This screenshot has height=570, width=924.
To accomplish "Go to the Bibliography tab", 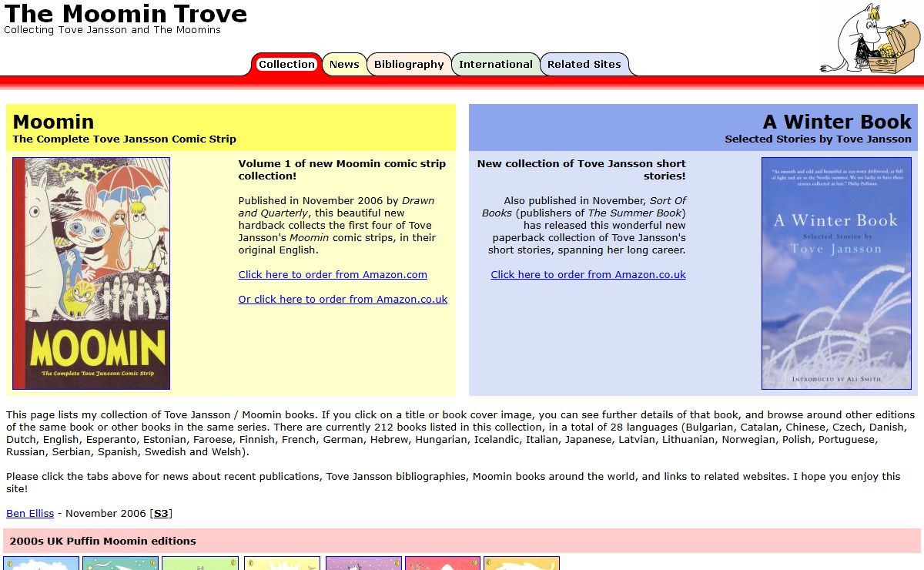I will pyautogui.click(x=409, y=65).
